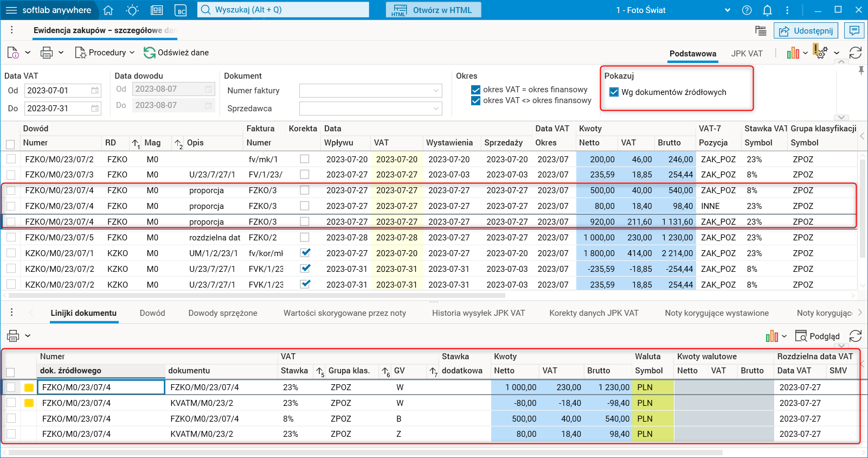This screenshot has height=458, width=868.
Task: Open the Dowody sprzężone tab
Action: pyautogui.click(x=223, y=313)
